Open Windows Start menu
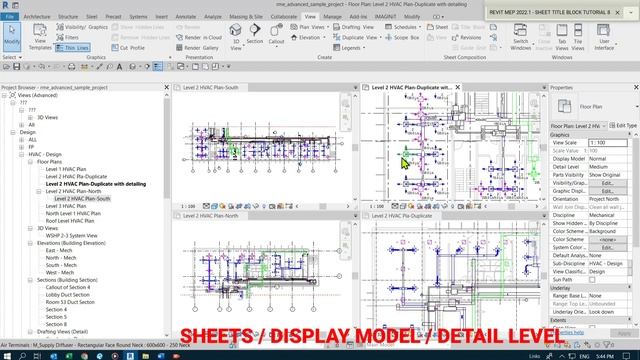This screenshot has width=640, height=360. click(x=7, y=356)
